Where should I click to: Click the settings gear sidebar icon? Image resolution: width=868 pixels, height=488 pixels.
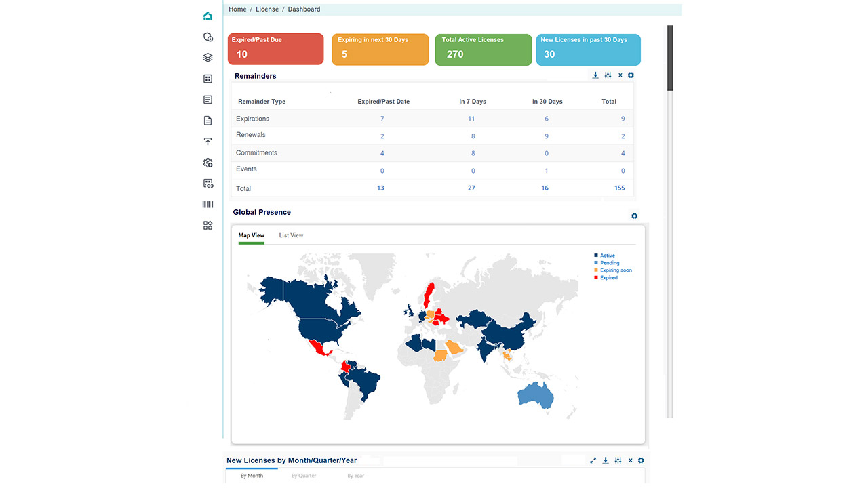[208, 163]
